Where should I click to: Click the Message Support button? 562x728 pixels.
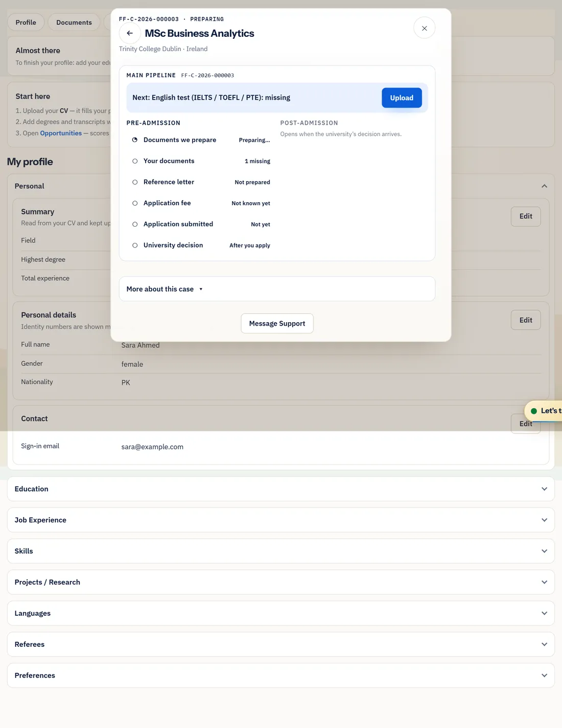tap(277, 323)
